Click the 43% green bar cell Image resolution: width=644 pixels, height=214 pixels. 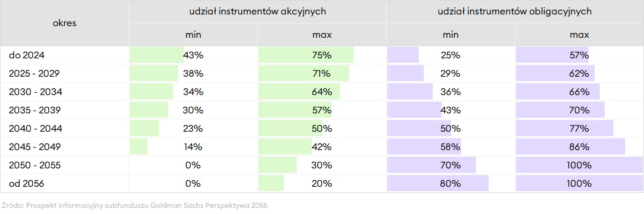[193, 55]
